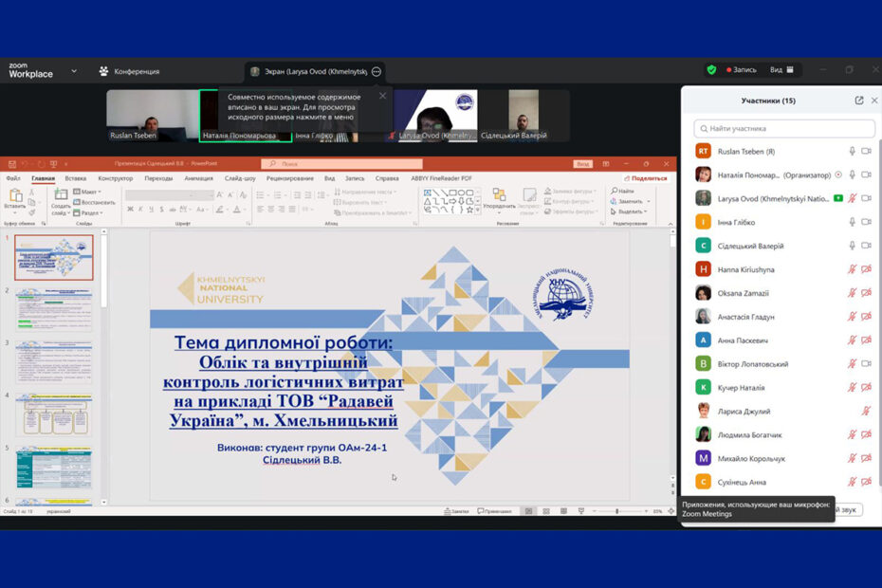The image size is (882, 588).
Task: Click the Запись recording indicator
Action: tap(742, 70)
